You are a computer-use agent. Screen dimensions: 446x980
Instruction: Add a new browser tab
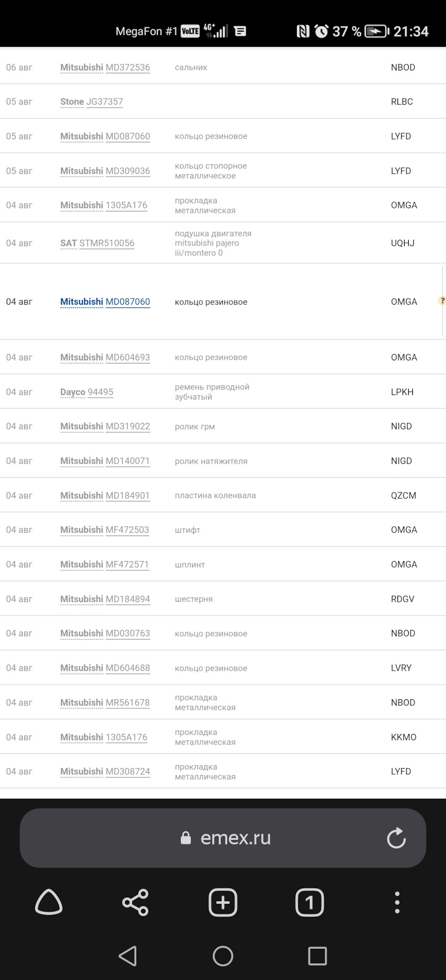pos(223,902)
